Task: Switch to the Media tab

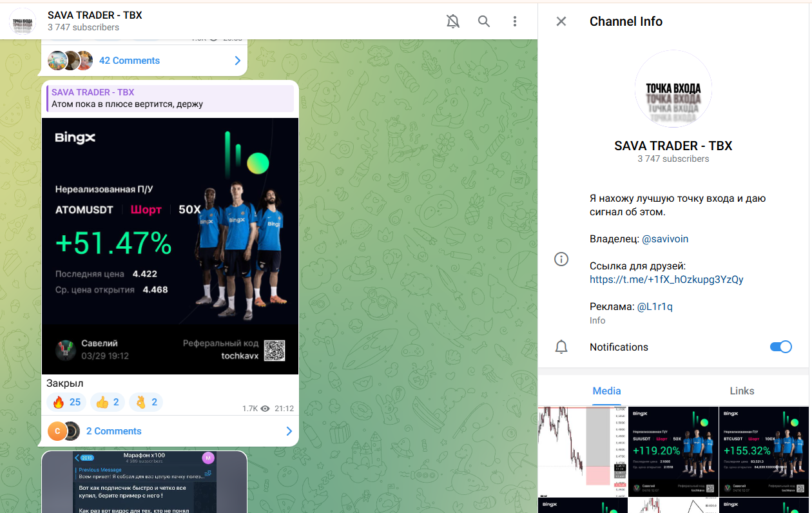Action: click(x=607, y=391)
